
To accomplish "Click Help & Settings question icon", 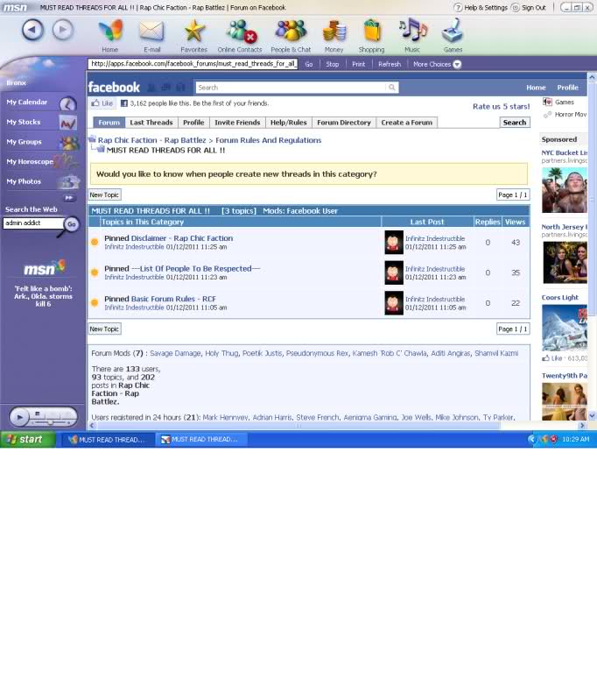I will 458,8.
